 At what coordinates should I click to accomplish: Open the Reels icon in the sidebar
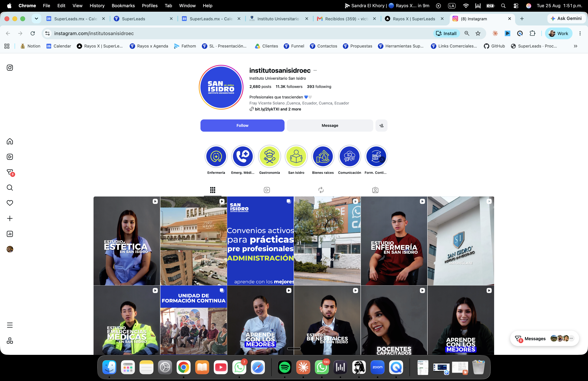click(x=10, y=157)
